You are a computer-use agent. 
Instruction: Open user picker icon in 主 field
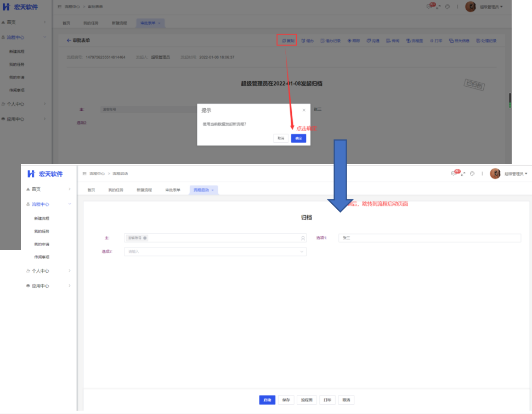[303, 238]
